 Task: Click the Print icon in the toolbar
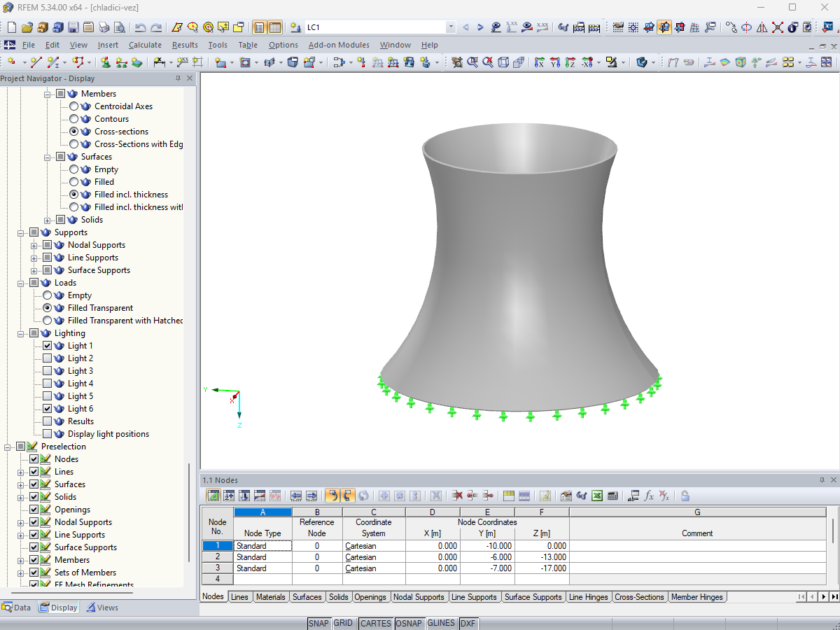(x=104, y=27)
